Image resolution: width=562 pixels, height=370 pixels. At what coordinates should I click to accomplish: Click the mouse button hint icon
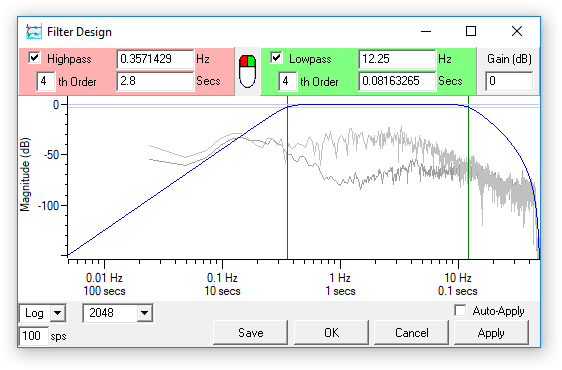click(x=247, y=71)
